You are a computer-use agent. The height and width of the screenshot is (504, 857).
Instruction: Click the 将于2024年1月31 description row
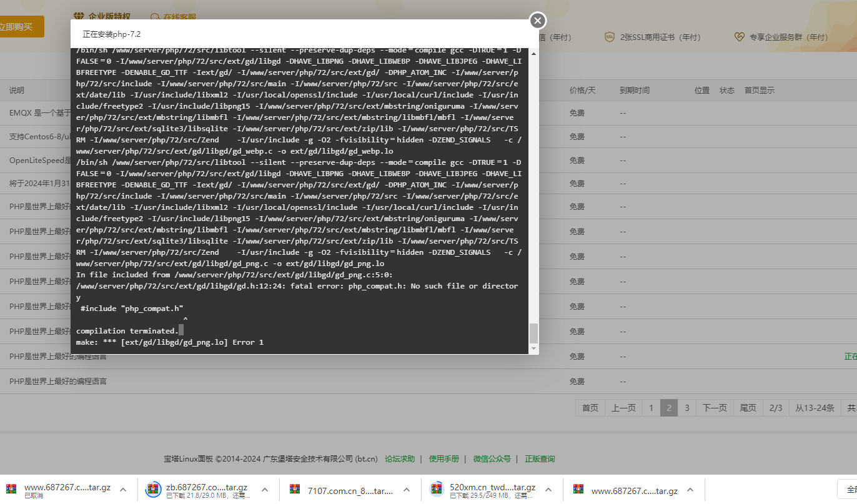point(40,184)
